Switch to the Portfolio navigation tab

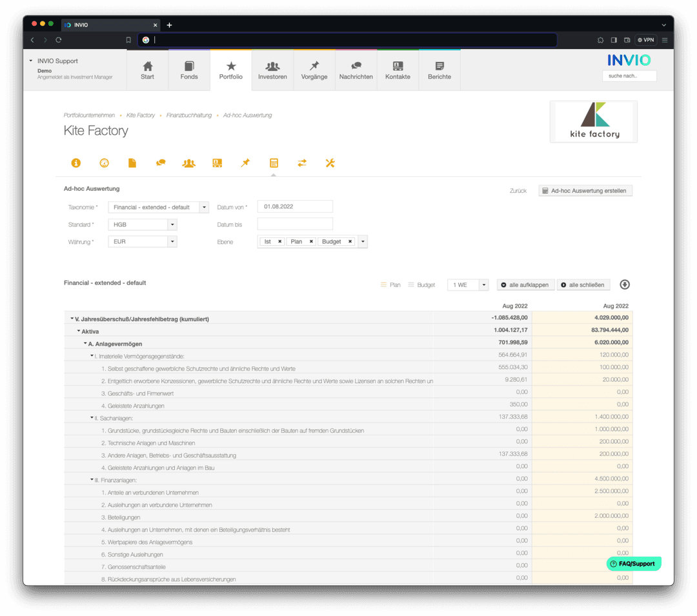tap(230, 70)
